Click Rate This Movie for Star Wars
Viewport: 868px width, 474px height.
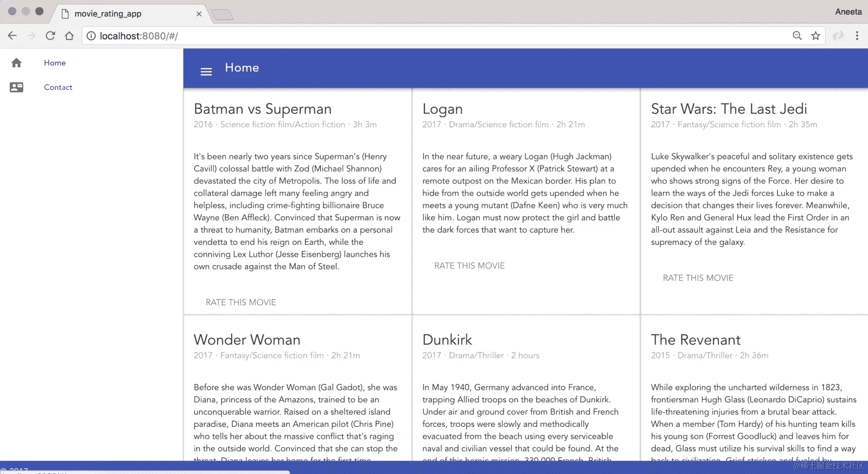tap(698, 278)
